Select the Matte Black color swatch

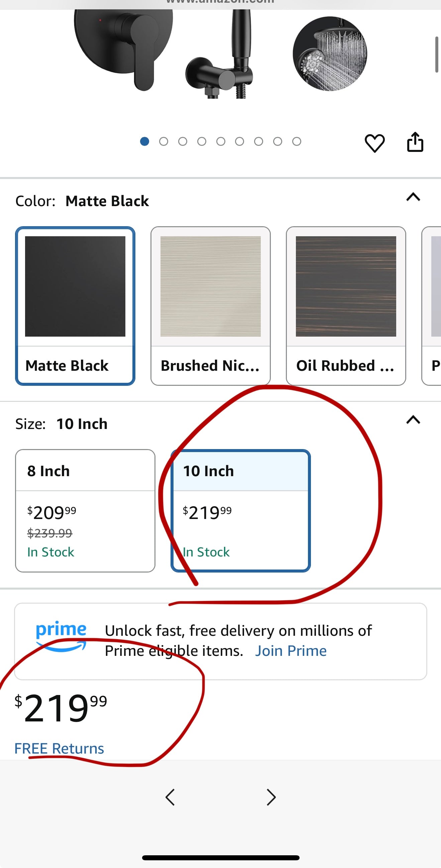coord(75,306)
